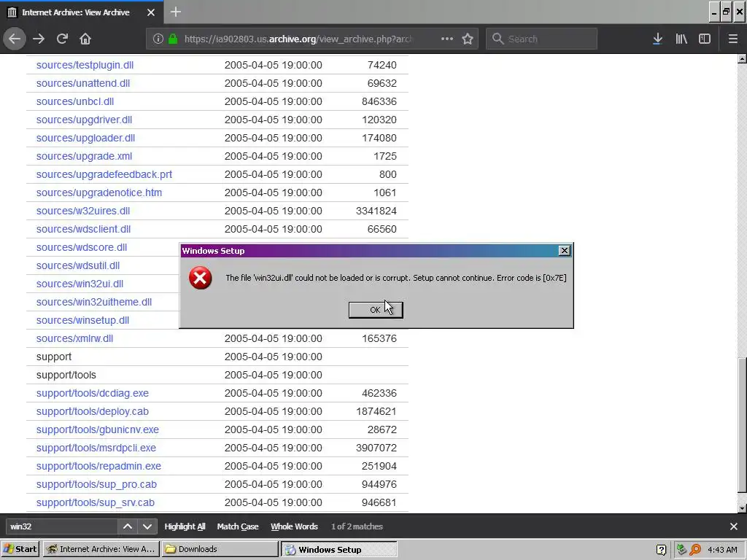Open sources/upgdriver.dll link

[x=84, y=120]
